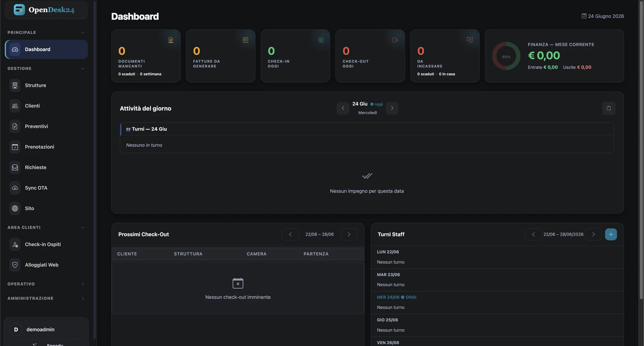644x346 pixels.
Task: Open the Strutture menu item
Action: click(x=46, y=85)
